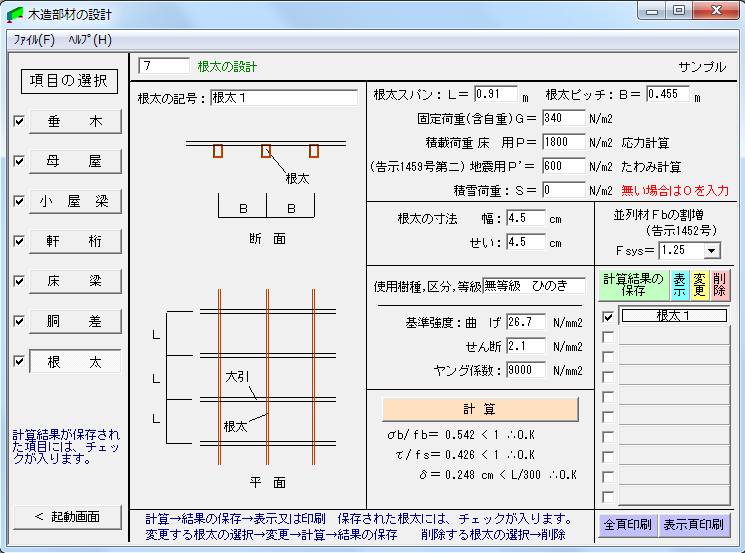Open the ヘルプ(H) menu
The width and height of the screenshot is (745, 553).
pyautogui.click(x=90, y=40)
